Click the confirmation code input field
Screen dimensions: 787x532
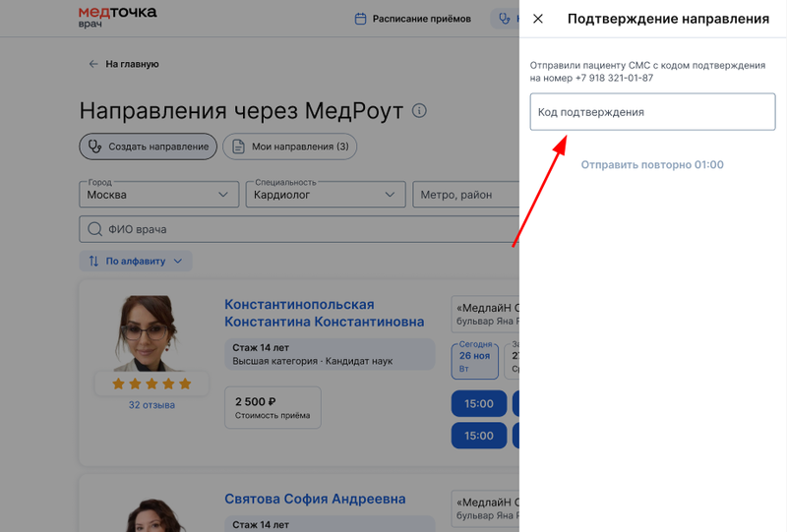pos(652,112)
